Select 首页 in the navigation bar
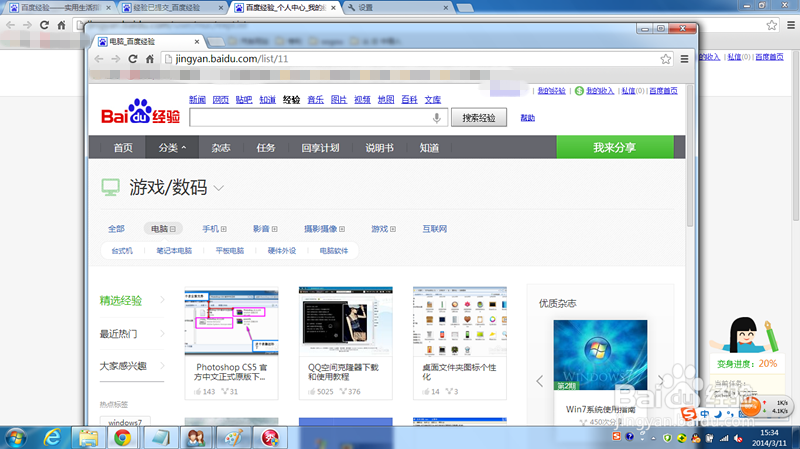 pos(123,147)
